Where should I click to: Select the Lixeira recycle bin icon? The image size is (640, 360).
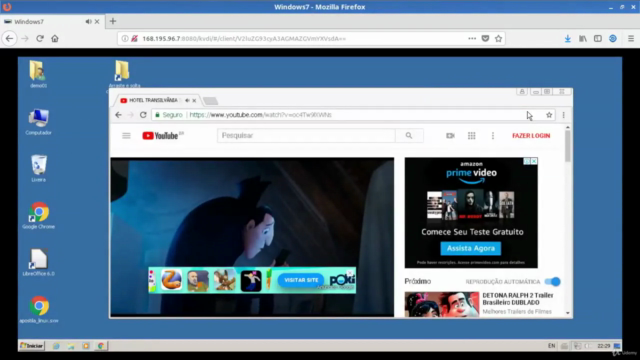(38, 168)
